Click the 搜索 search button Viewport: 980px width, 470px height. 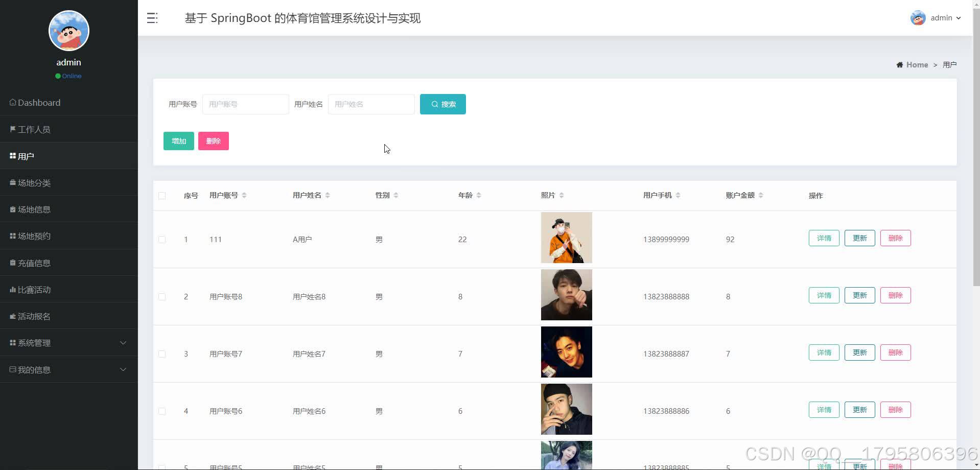pyautogui.click(x=443, y=104)
